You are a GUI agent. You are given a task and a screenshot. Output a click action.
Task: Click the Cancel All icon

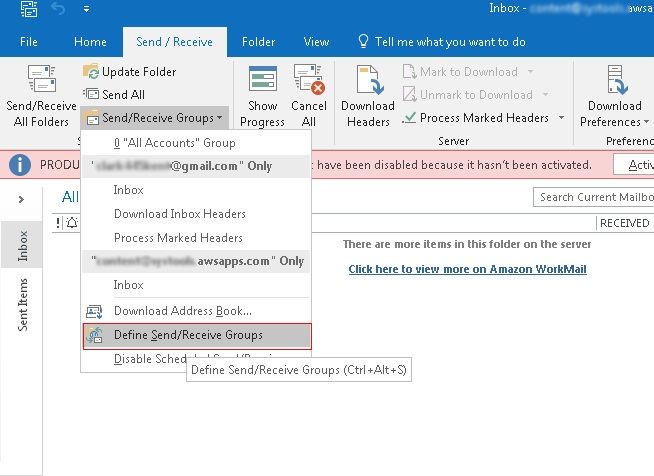309,78
